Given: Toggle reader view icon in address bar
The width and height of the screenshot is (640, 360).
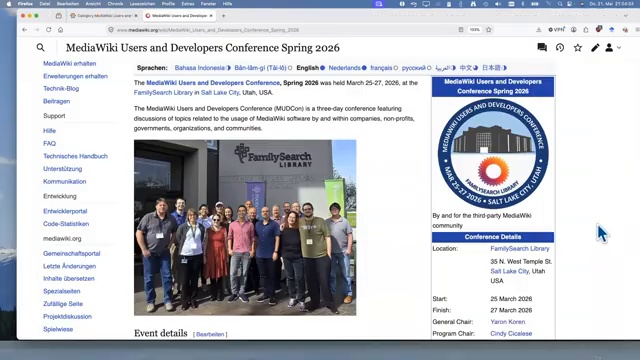Looking at the screenshot, I should point(461,30).
